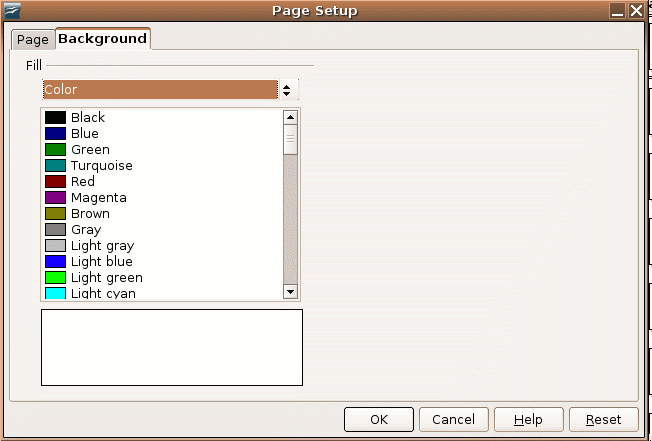Click the Reset button
This screenshot has height=441, width=652.
click(603, 419)
